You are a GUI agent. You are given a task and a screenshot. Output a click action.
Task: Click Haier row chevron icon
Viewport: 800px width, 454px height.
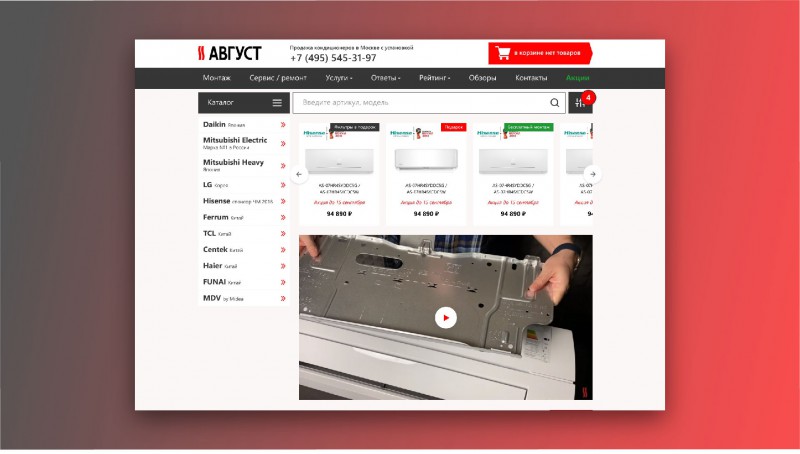283,266
